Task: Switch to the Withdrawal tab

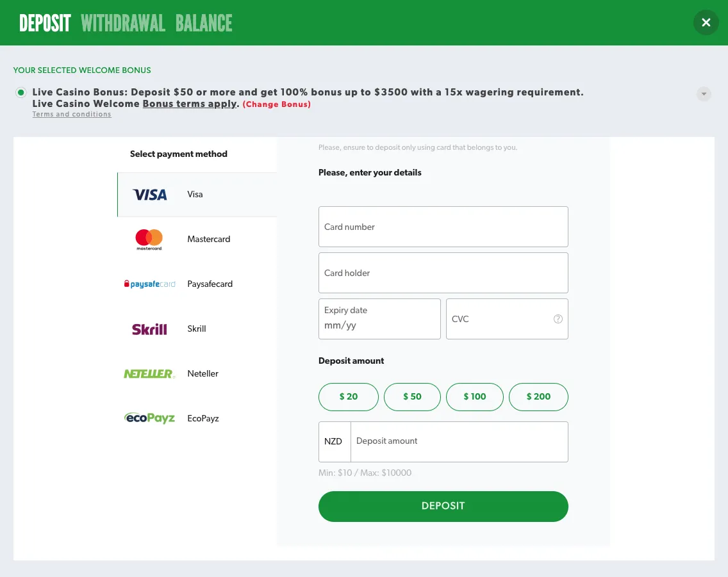Action: 123,24
